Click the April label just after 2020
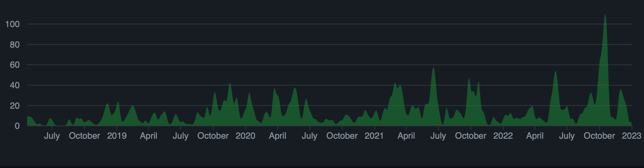The image size is (644, 168). 277,136
